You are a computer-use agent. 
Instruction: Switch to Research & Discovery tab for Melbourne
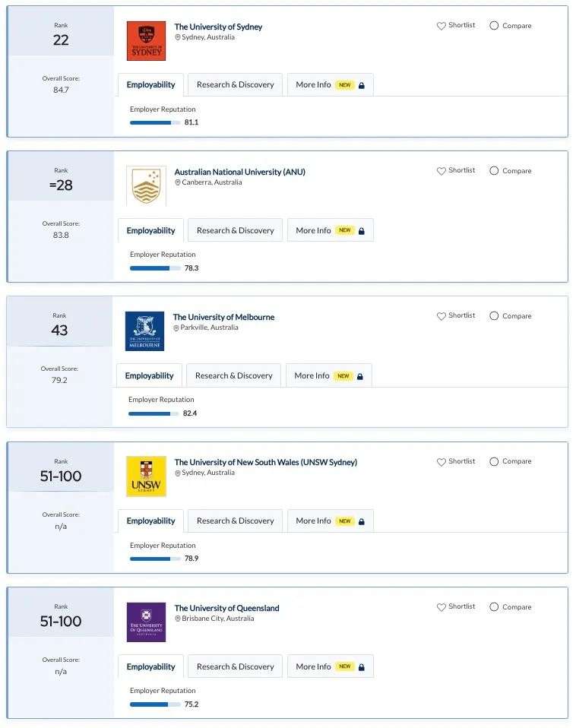(x=233, y=375)
